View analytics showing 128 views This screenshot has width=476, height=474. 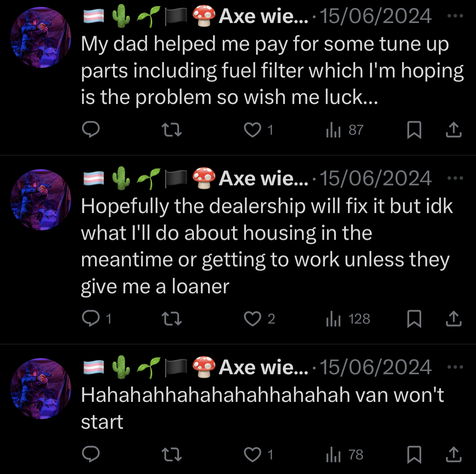click(348, 319)
